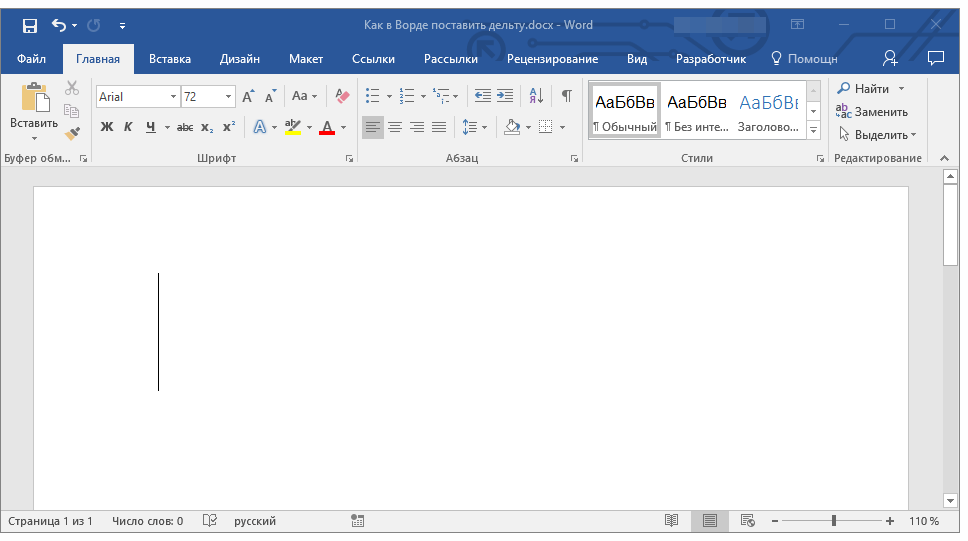
Task: Click the Заменить button
Action: (872, 112)
